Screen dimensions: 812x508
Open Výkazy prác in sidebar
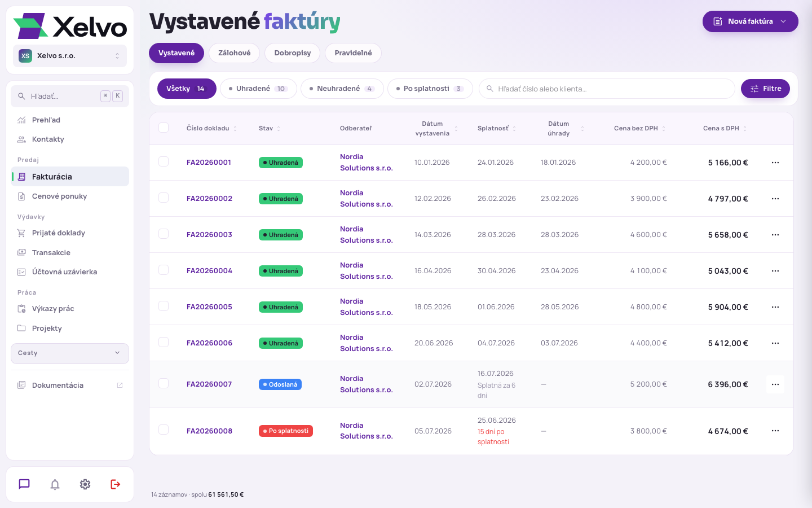(x=70, y=309)
